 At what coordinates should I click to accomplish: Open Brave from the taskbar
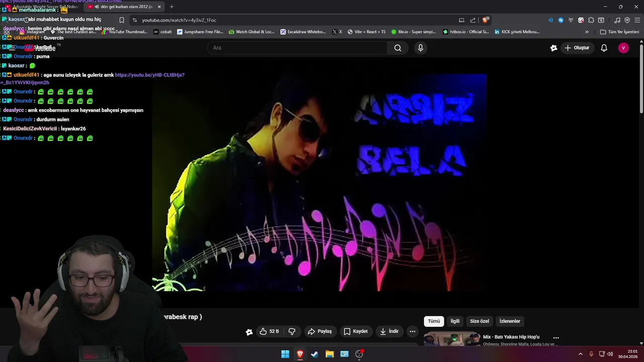(x=300, y=354)
